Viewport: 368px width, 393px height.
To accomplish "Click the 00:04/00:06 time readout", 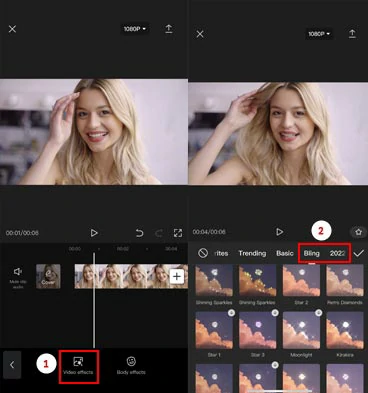I will point(209,232).
